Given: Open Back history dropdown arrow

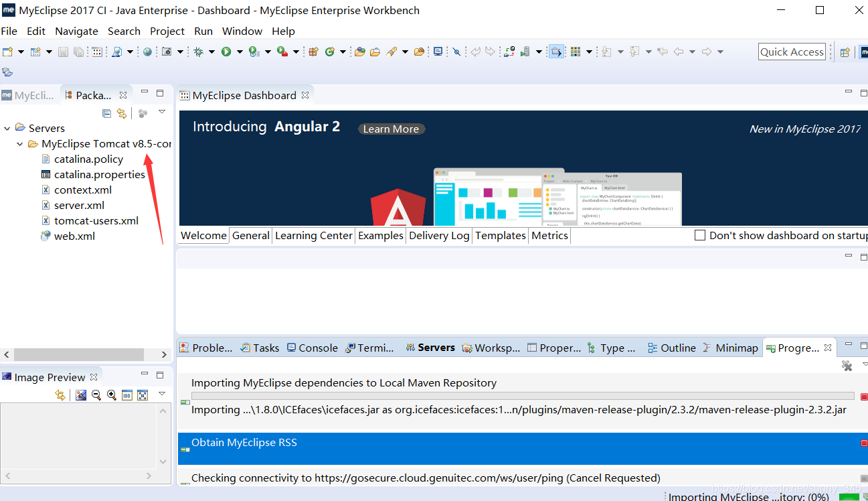Looking at the screenshot, I should pyautogui.click(x=692, y=52).
